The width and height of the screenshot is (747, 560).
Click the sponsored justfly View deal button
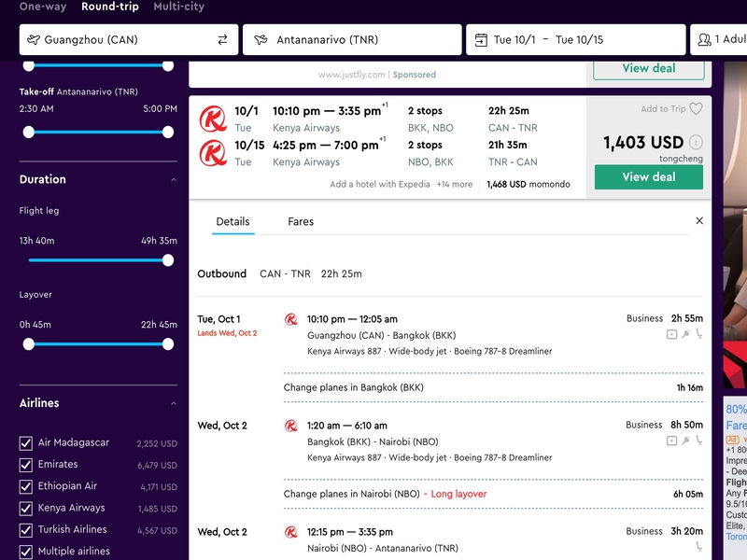(648, 69)
